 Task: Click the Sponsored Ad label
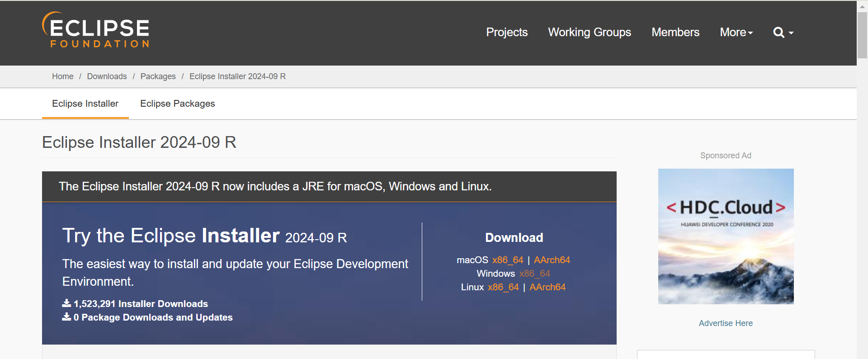pos(726,156)
